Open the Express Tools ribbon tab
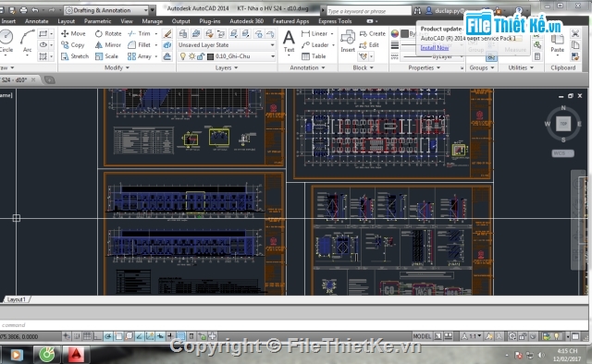 (x=335, y=21)
